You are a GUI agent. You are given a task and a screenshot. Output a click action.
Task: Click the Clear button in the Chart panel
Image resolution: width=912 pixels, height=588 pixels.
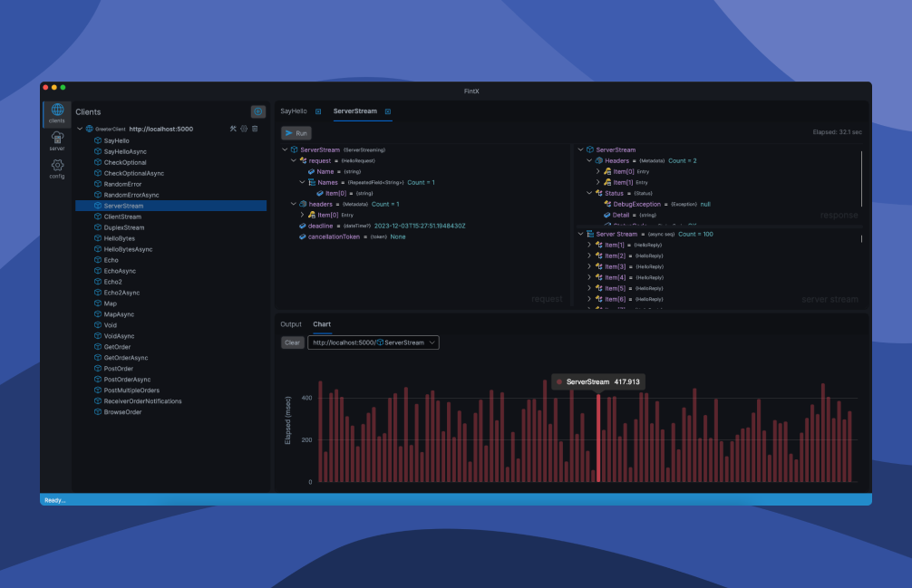(292, 342)
